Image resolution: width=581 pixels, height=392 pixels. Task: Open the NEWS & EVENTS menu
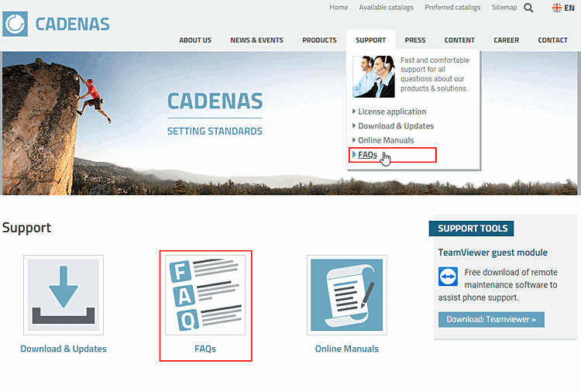(x=256, y=40)
